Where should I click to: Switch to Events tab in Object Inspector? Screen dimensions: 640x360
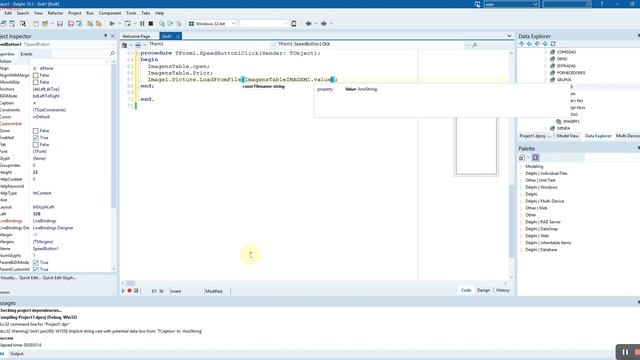(x=26, y=54)
